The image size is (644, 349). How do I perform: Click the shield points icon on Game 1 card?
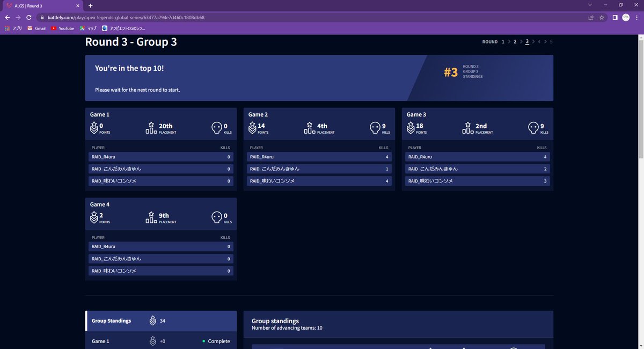(x=93, y=127)
